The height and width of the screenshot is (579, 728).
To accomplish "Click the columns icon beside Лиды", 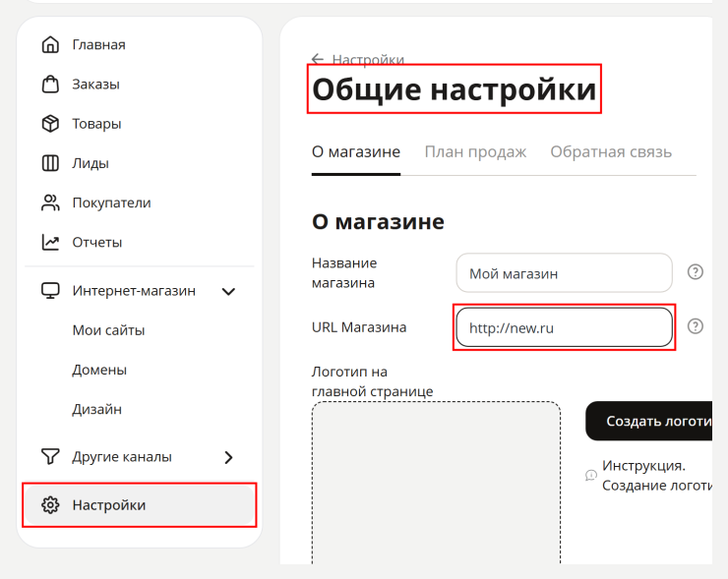I will point(50,163).
